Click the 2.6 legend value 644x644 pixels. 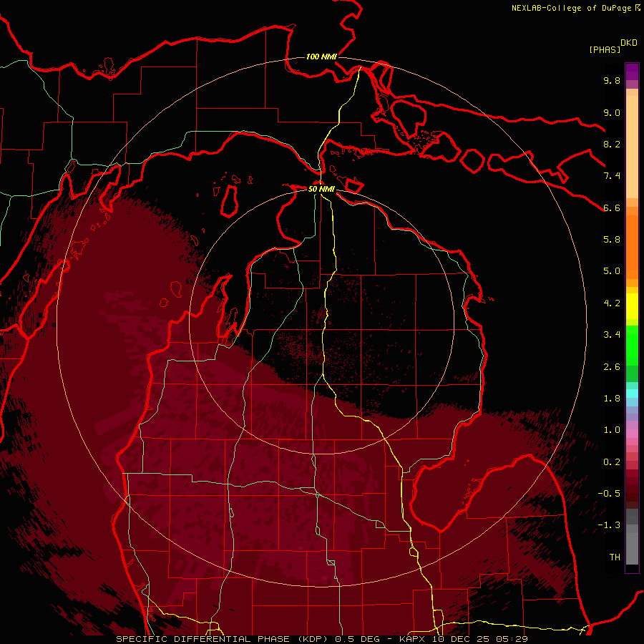(612, 367)
